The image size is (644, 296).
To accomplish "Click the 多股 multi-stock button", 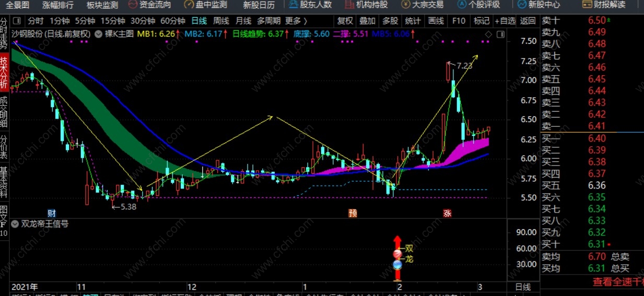I will pos(390,21).
